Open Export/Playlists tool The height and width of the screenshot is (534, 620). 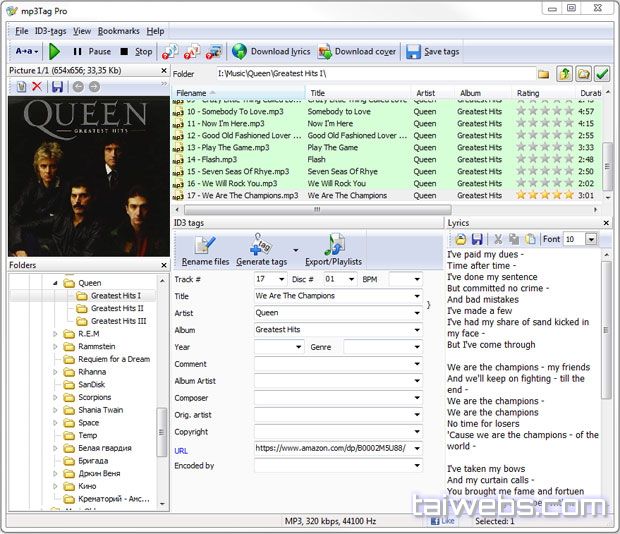pyautogui.click(x=333, y=245)
